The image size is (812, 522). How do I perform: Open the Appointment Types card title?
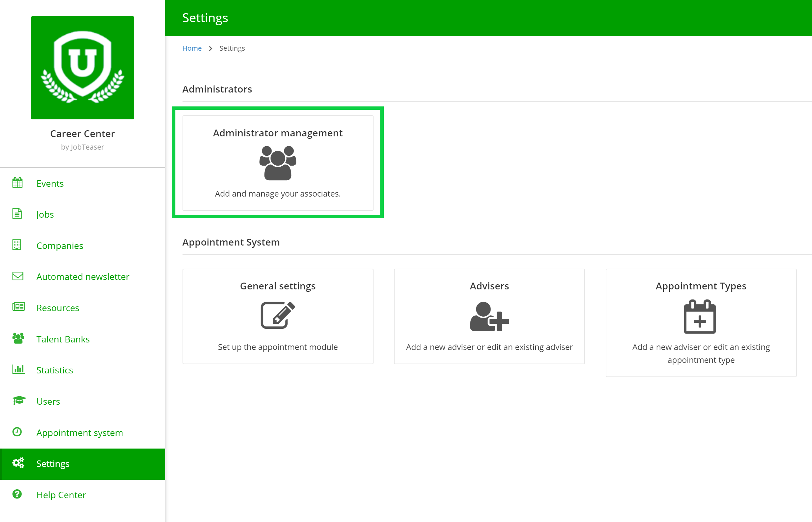pyautogui.click(x=701, y=286)
